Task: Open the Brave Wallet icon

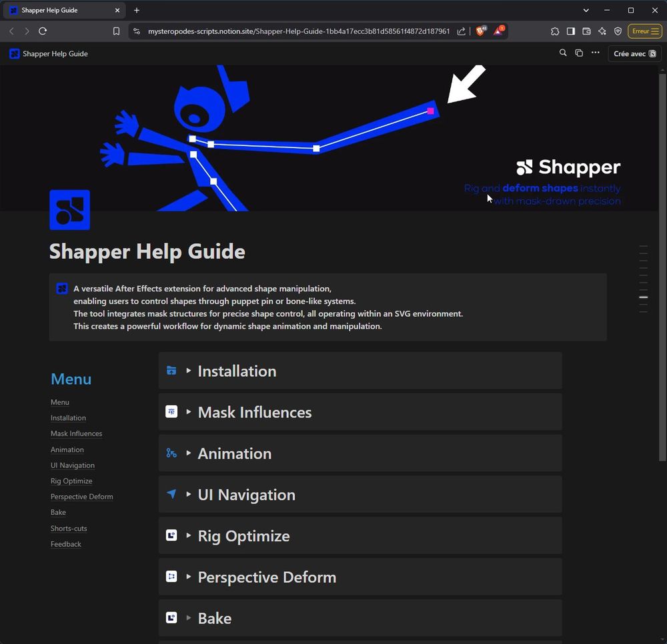Action: [586, 31]
